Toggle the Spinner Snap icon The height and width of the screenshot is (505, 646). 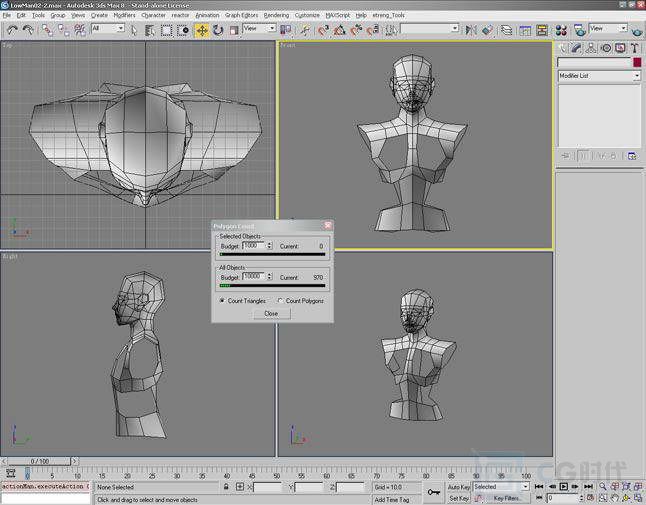pos(372,30)
